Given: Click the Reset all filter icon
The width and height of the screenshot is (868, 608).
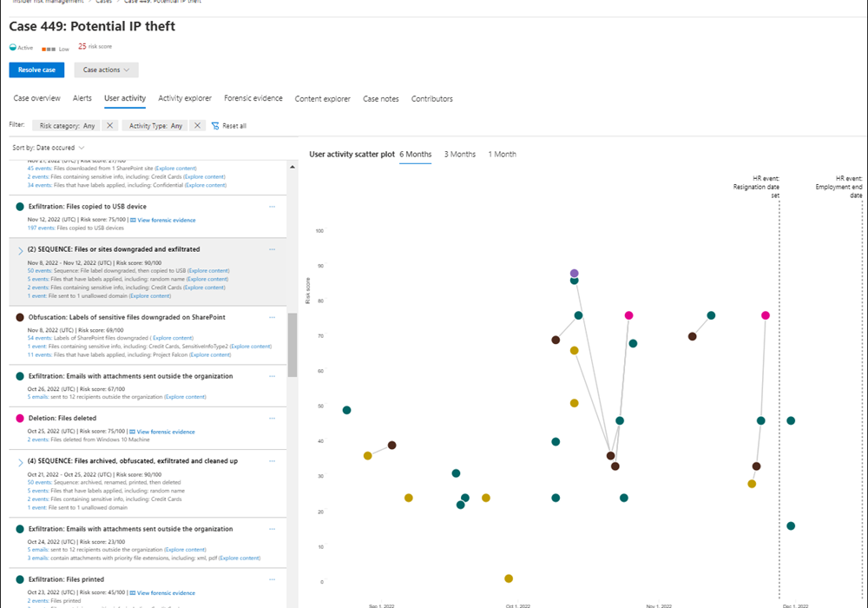Looking at the screenshot, I should (x=215, y=126).
